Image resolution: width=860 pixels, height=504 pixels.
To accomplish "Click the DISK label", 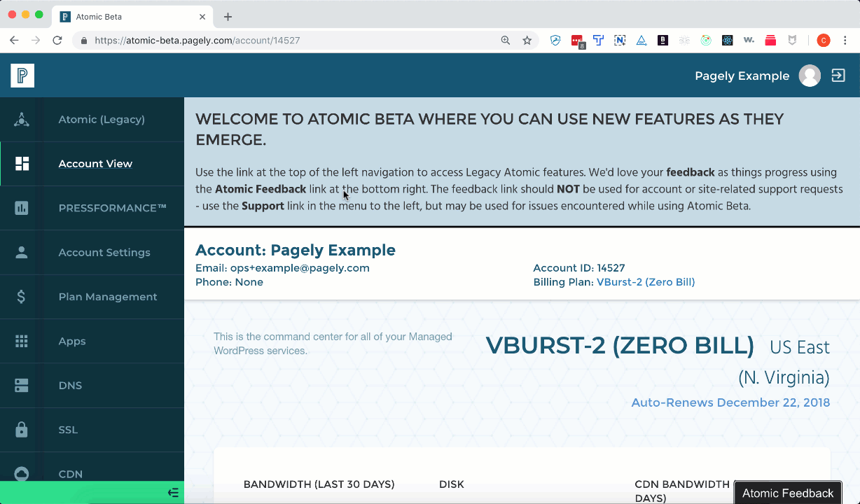I will 452,484.
